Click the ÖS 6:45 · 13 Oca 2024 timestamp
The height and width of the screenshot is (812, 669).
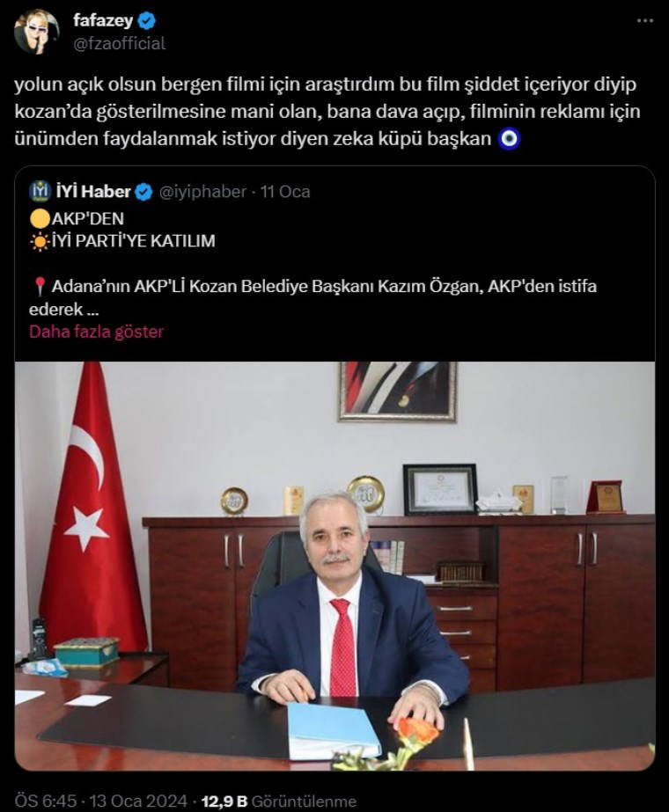pos(100,801)
